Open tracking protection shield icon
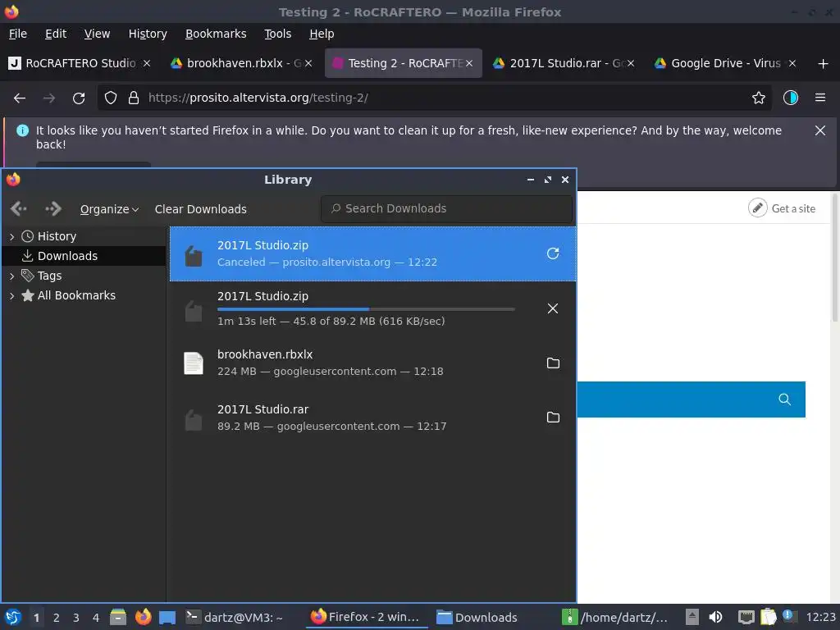840x630 pixels. [111, 98]
